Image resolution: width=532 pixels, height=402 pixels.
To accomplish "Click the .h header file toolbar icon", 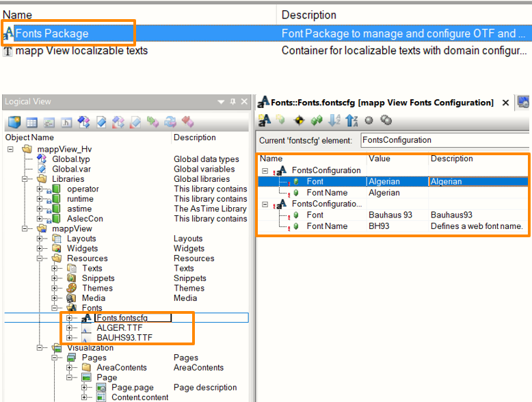I will tap(66, 122).
